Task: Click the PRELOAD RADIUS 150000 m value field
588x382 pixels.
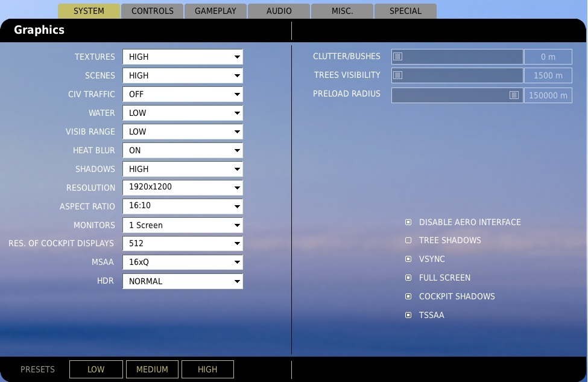Action: [548, 95]
